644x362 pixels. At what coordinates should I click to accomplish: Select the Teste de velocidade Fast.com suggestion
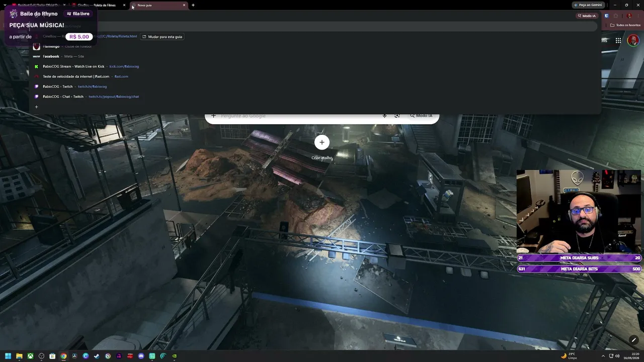315,76
